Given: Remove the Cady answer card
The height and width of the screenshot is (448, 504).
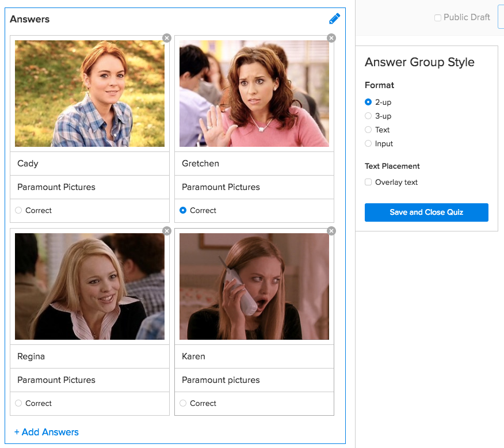Looking at the screenshot, I should (166, 38).
